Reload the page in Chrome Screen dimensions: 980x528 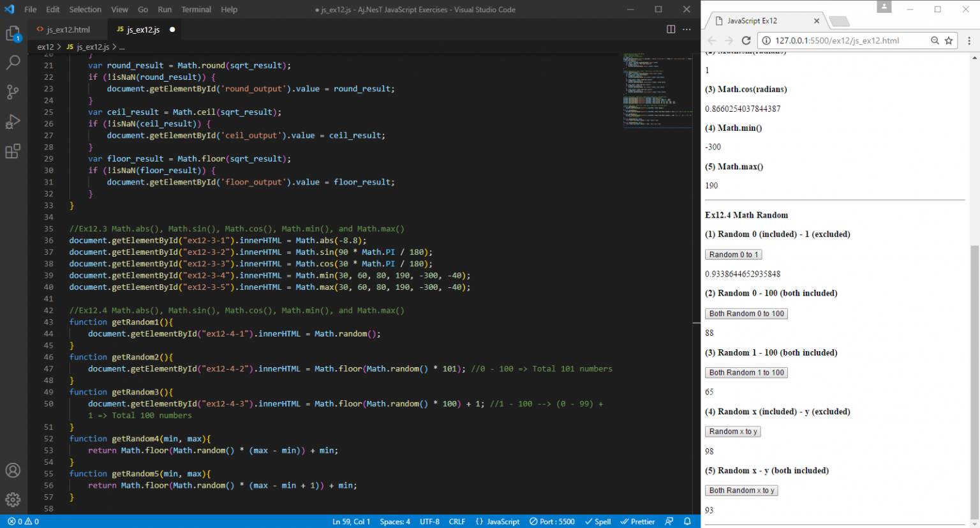[x=746, y=40]
